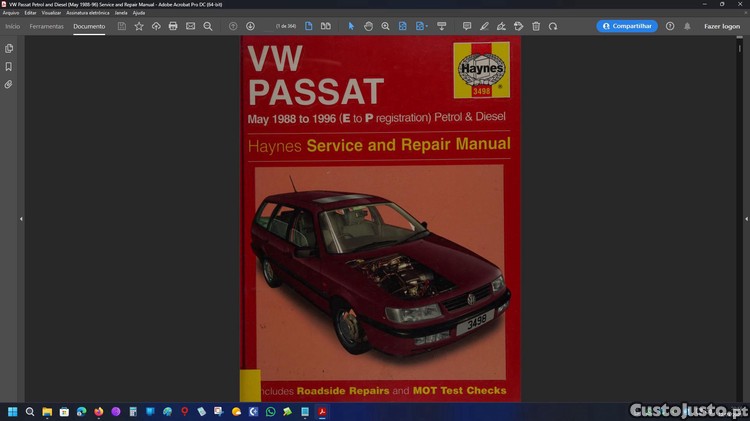Open the Visualizar menu
The height and width of the screenshot is (421, 750).
[x=51, y=13]
